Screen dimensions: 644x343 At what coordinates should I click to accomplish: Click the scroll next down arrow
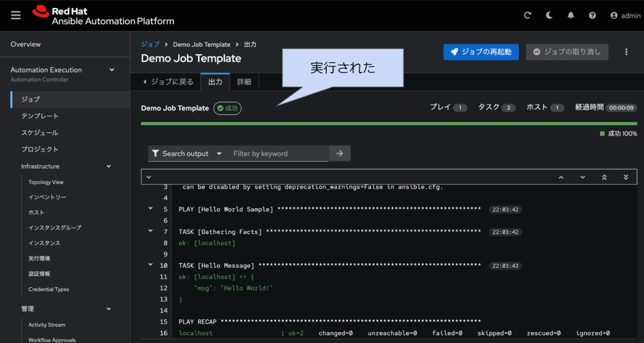(583, 177)
